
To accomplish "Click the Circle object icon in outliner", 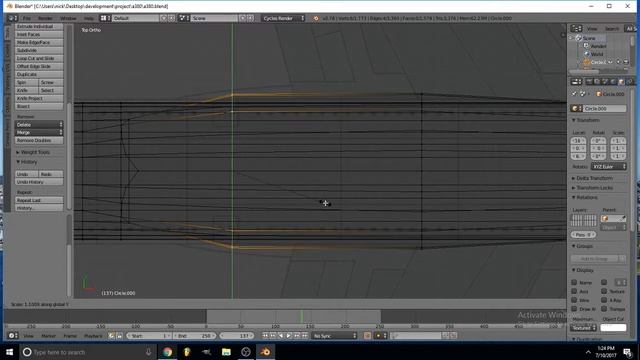I will [x=587, y=62].
